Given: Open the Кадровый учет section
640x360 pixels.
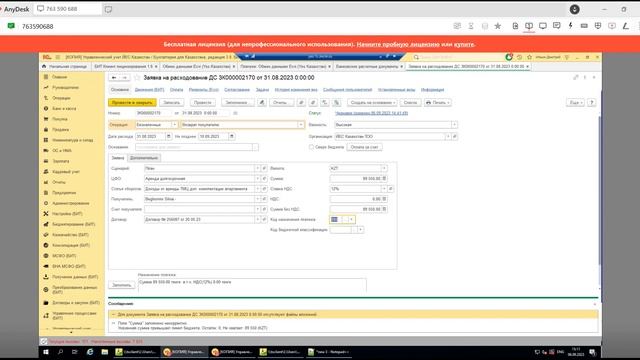Looking at the screenshot, I should tap(66, 172).
